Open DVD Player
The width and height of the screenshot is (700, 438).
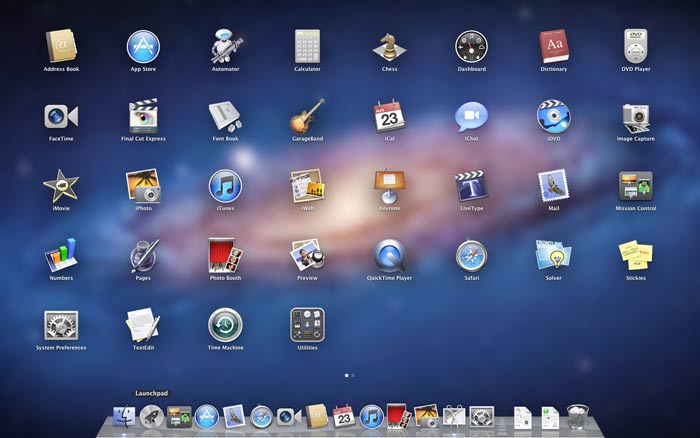click(636, 46)
